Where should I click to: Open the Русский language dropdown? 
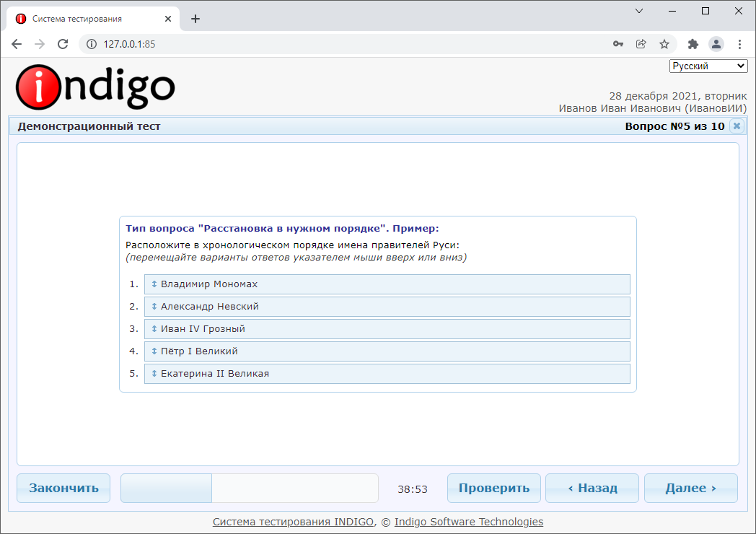click(708, 66)
